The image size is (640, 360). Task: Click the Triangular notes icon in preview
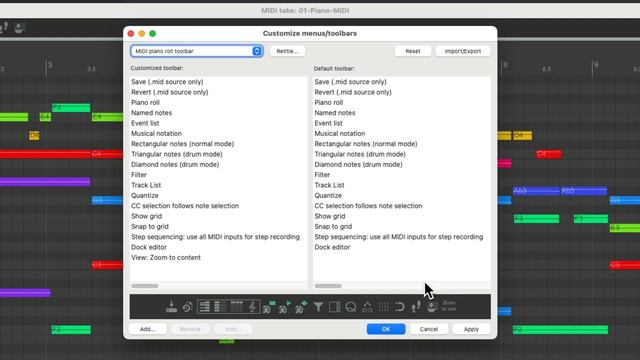(285, 307)
